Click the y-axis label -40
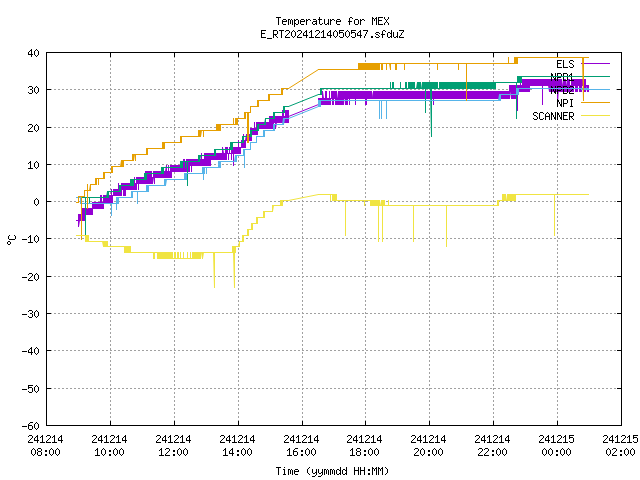 tap(31, 351)
